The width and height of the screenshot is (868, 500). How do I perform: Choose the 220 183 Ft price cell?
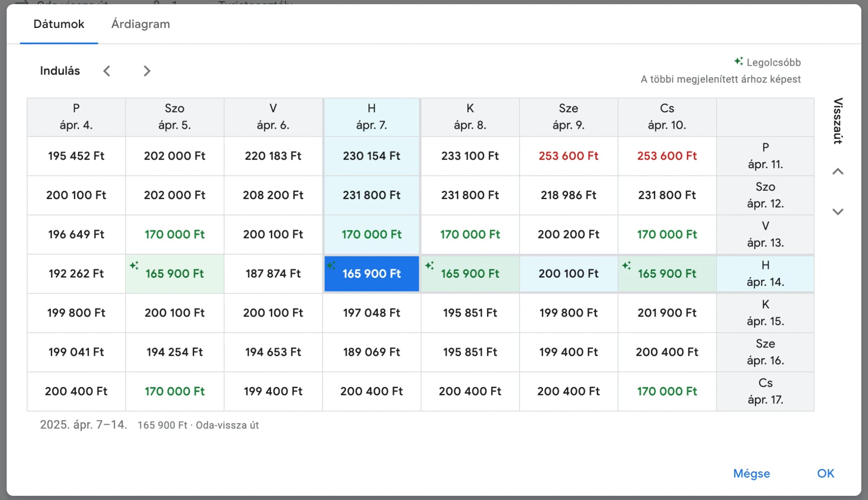tap(273, 156)
